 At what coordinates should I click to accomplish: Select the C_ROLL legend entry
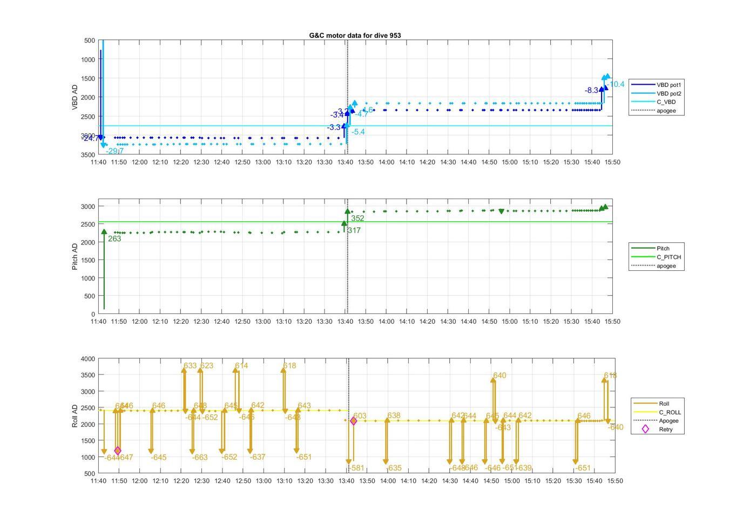pyautogui.click(x=658, y=412)
